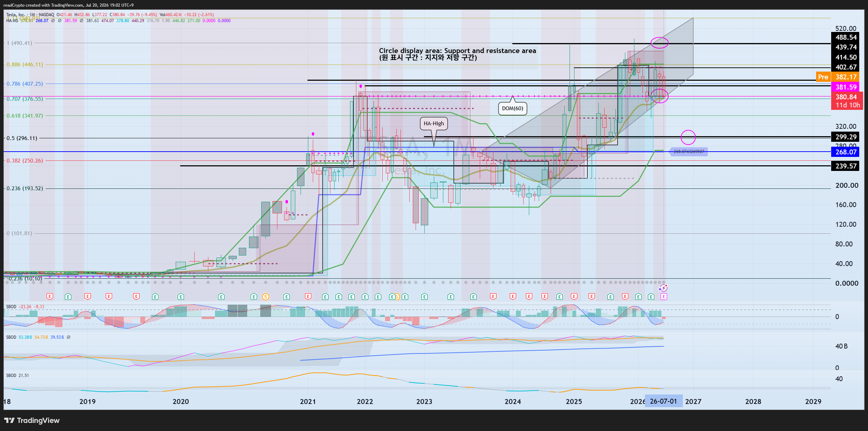Click the SBOD 21.51 indicator legend
The width and height of the screenshot is (868, 431).
(x=18, y=376)
